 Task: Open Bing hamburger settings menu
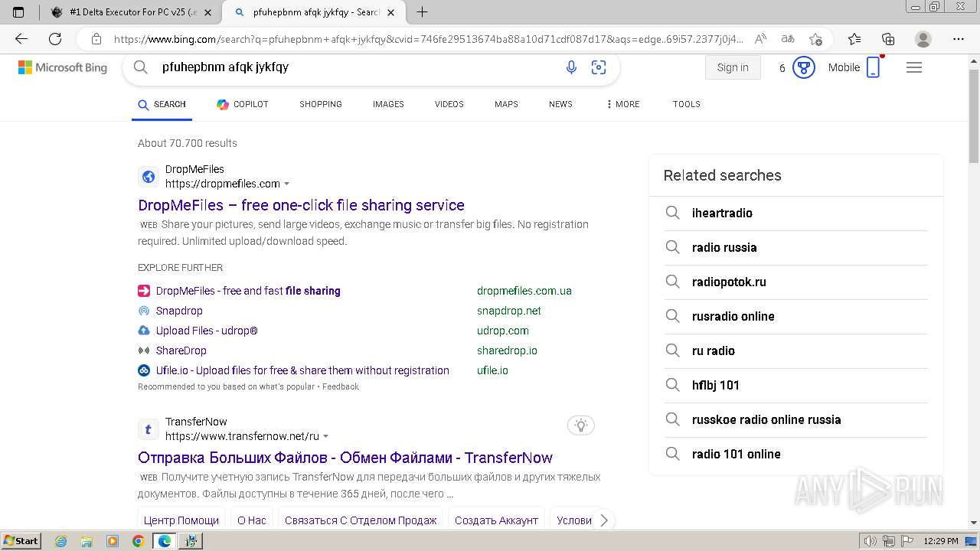914,67
